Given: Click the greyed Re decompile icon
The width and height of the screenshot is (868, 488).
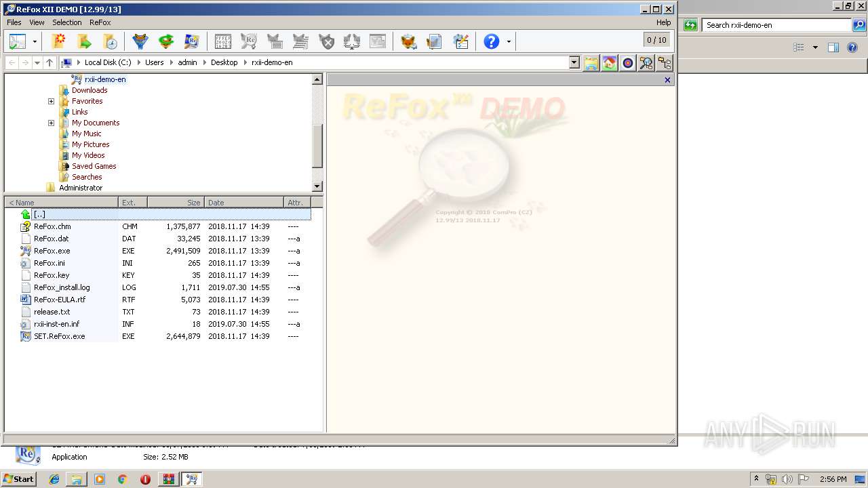Looking at the screenshot, I should coord(248,41).
